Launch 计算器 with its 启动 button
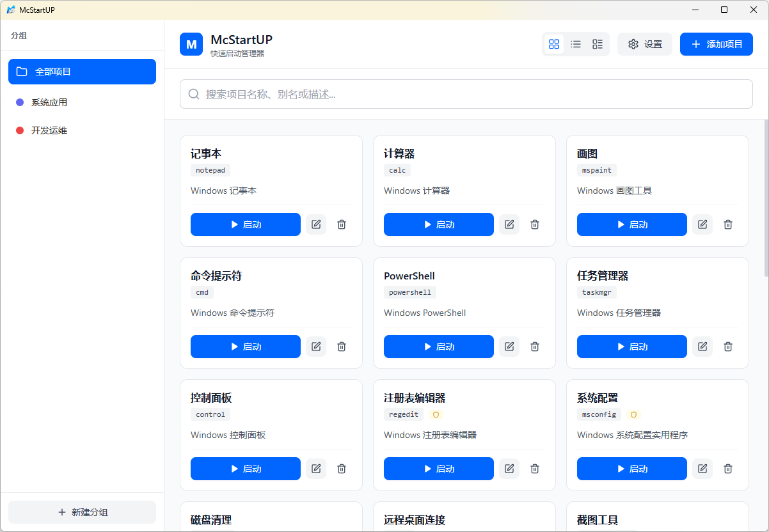 tap(439, 224)
